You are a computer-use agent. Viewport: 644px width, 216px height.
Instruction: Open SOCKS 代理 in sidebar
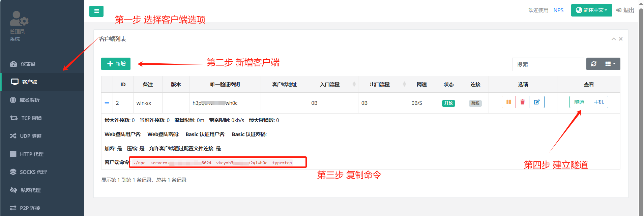tap(42, 172)
